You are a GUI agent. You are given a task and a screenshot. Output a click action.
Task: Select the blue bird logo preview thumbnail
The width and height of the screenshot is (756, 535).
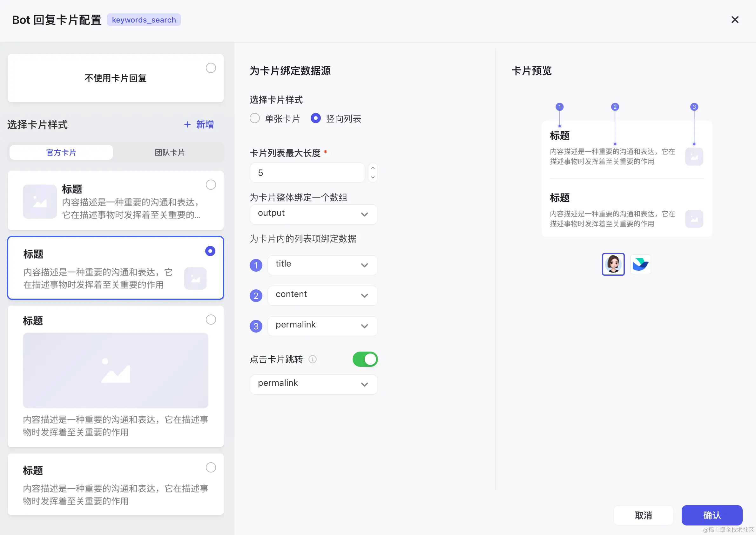tap(640, 264)
